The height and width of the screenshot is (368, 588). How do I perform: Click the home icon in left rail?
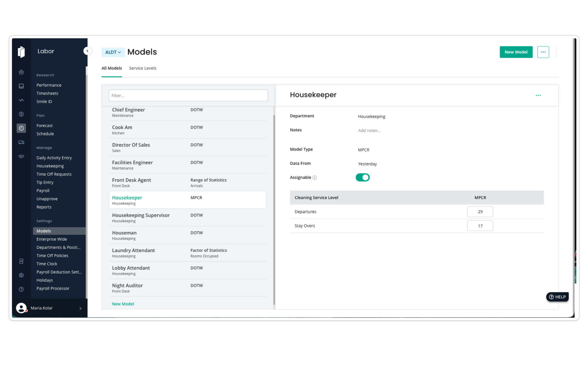coord(21,72)
